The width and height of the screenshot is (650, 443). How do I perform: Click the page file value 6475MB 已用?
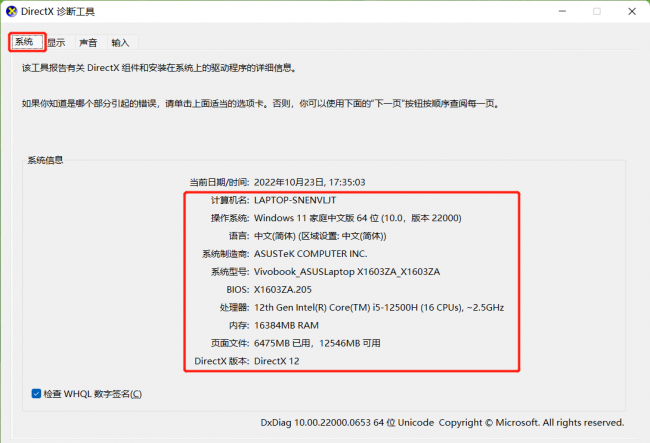tap(317, 343)
